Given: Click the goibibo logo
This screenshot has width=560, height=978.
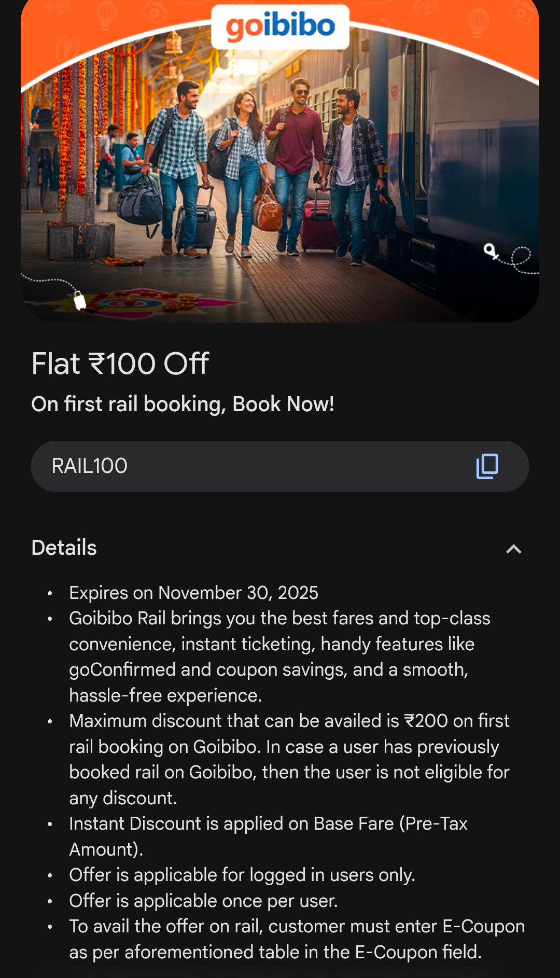Looking at the screenshot, I should [280, 26].
